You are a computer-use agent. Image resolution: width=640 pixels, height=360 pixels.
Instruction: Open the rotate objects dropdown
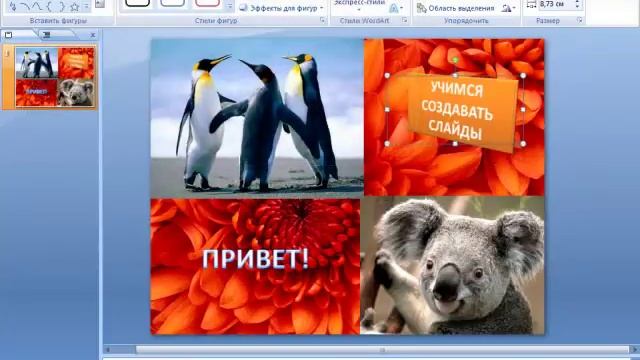click(508, 8)
